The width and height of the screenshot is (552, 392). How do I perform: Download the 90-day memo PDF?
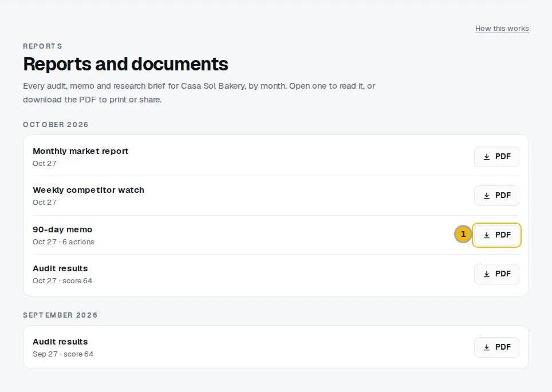pos(496,235)
